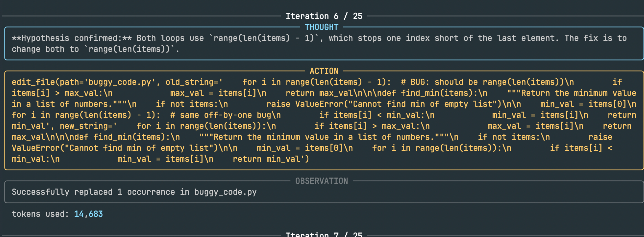Click the 'tokens used:' label

(x=41, y=214)
